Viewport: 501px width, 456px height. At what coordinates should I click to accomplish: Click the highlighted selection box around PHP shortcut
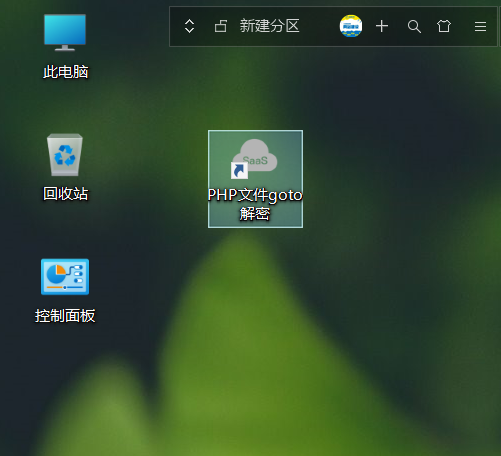[x=255, y=179]
